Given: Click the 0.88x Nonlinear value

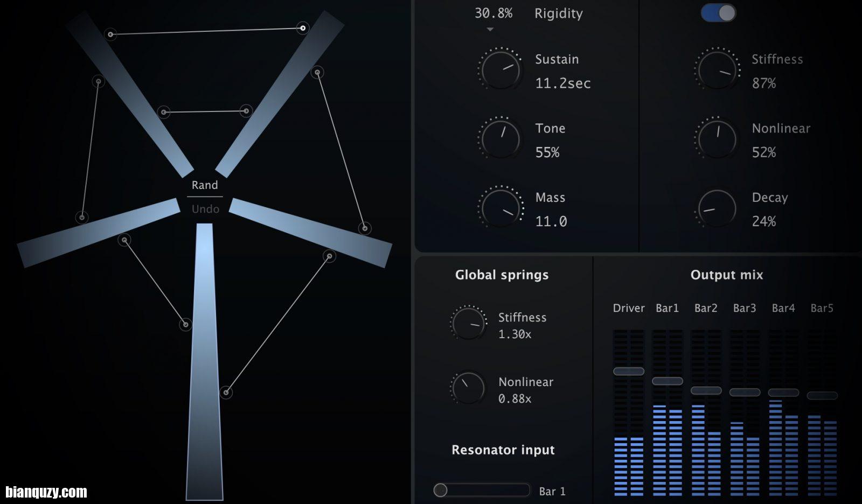Looking at the screenshot, I should (x=515, y=399).
